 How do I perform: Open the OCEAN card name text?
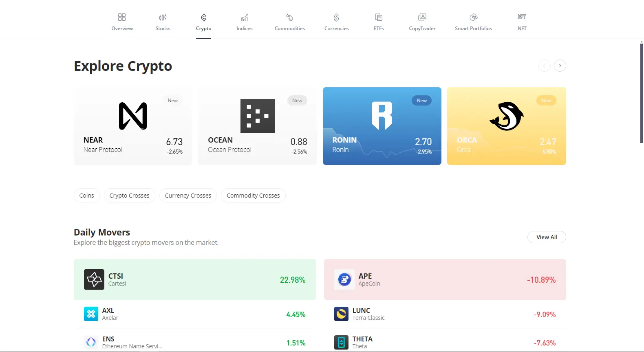(x=221, y=140)
